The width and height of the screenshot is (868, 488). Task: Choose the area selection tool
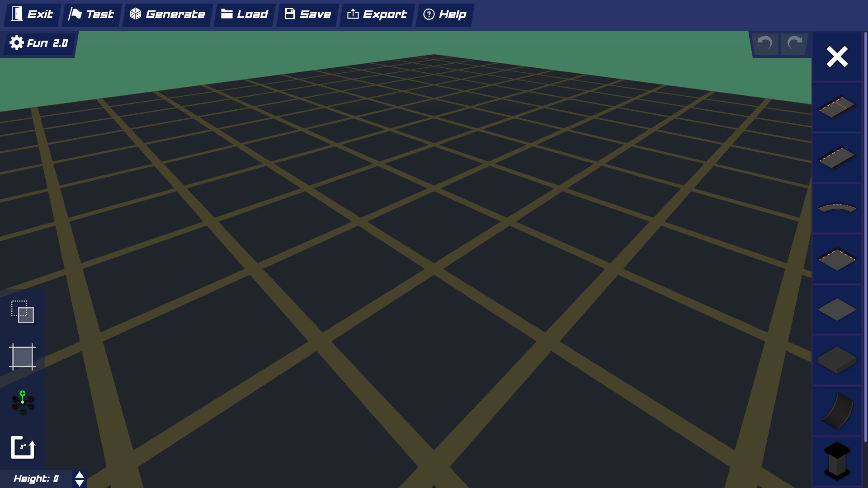[22, 357]
